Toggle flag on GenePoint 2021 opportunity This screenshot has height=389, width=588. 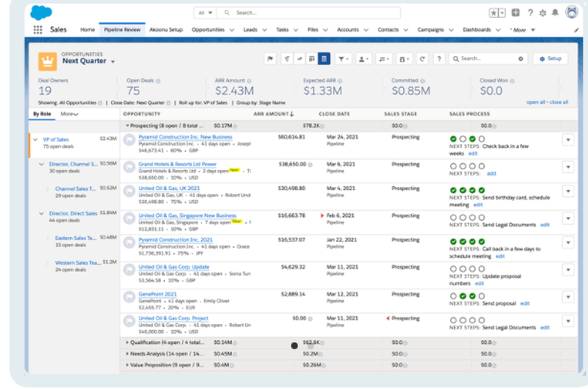[x=129, y=297]
